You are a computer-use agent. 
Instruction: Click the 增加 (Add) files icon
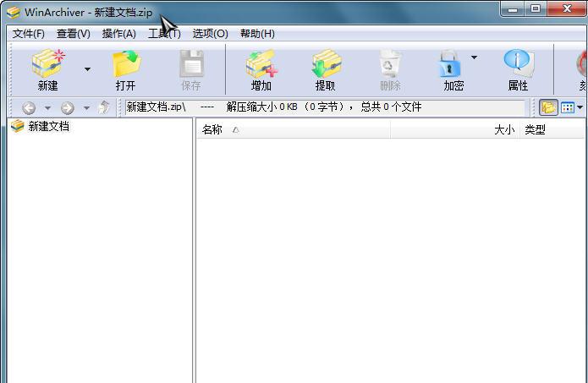click(261, 69)
